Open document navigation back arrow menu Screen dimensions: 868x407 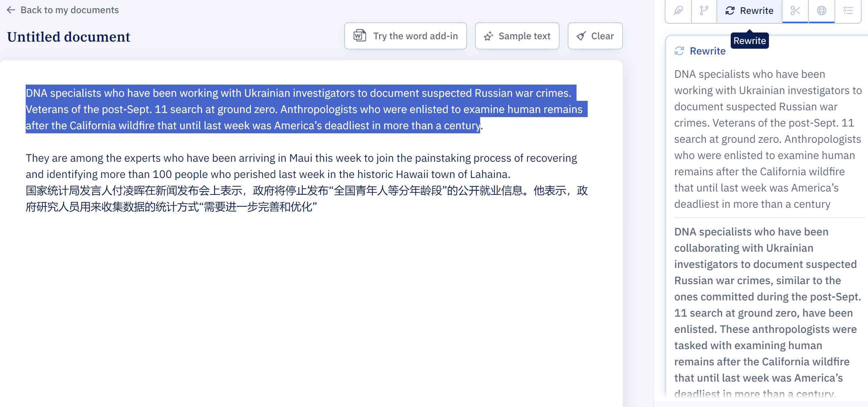[x=11, y=9]
